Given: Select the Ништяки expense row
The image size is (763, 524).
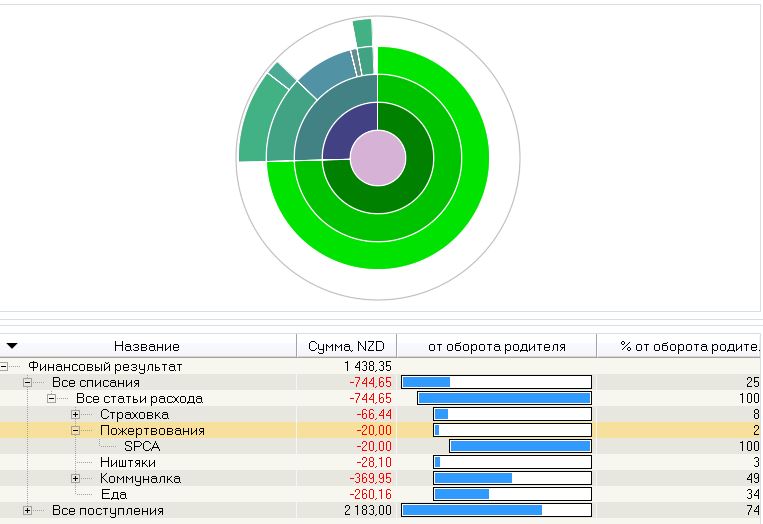Looking at the screenshot, I should (x=127, y=463).
